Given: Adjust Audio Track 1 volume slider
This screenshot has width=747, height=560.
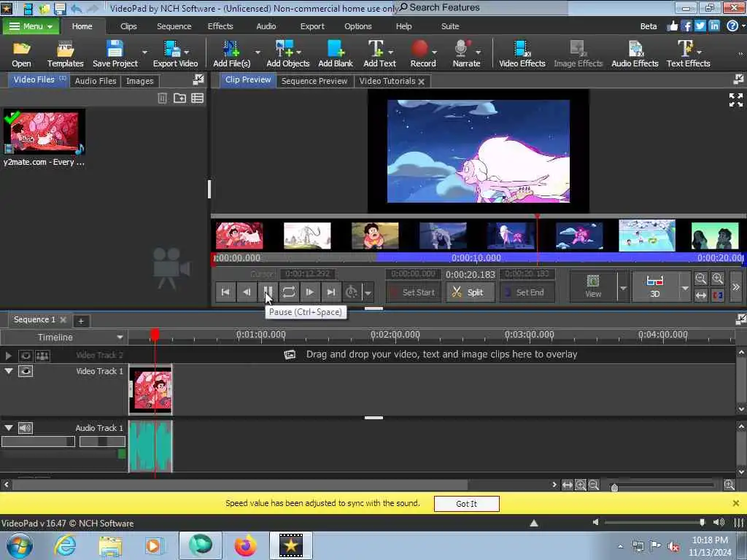Looking at the screenshot, I should [38, 441].
